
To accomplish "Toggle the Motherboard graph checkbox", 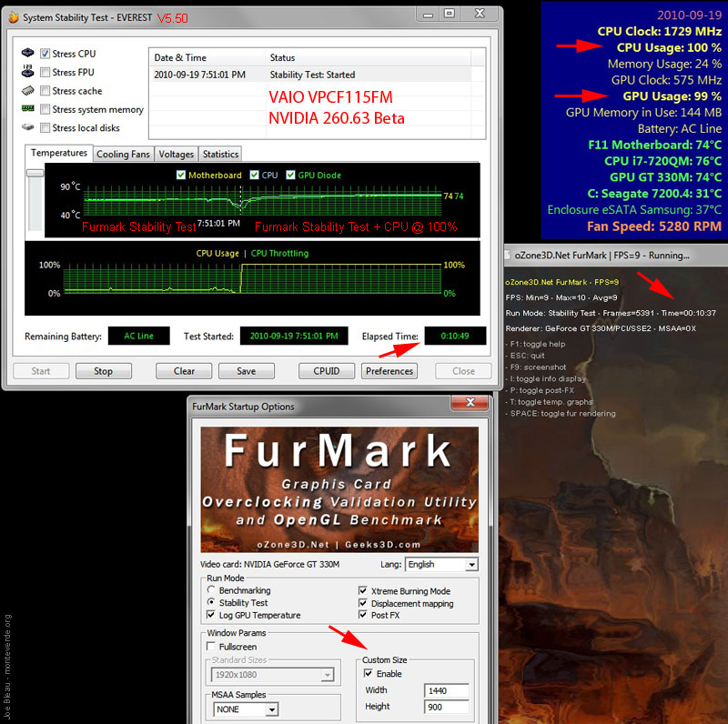I will tap(181, 175).
